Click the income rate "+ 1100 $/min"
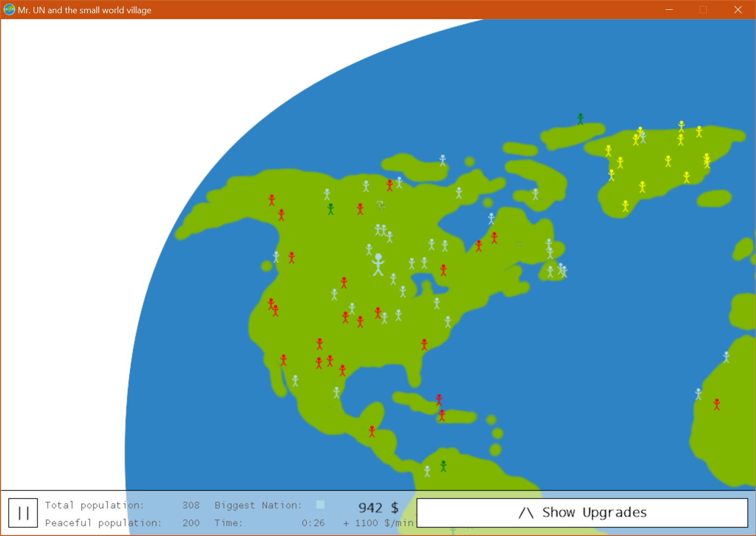The height and width of the screenshot is (536, 756). (x=378, y=523)
